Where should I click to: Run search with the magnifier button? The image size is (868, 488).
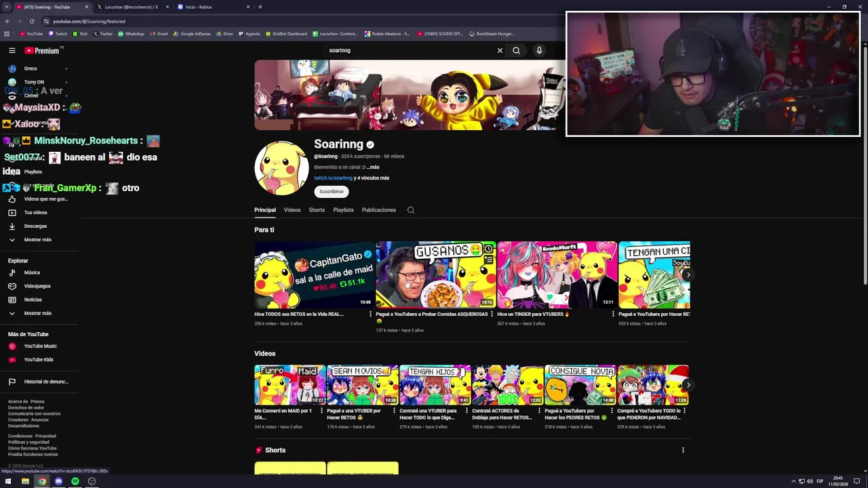point(516,50)
